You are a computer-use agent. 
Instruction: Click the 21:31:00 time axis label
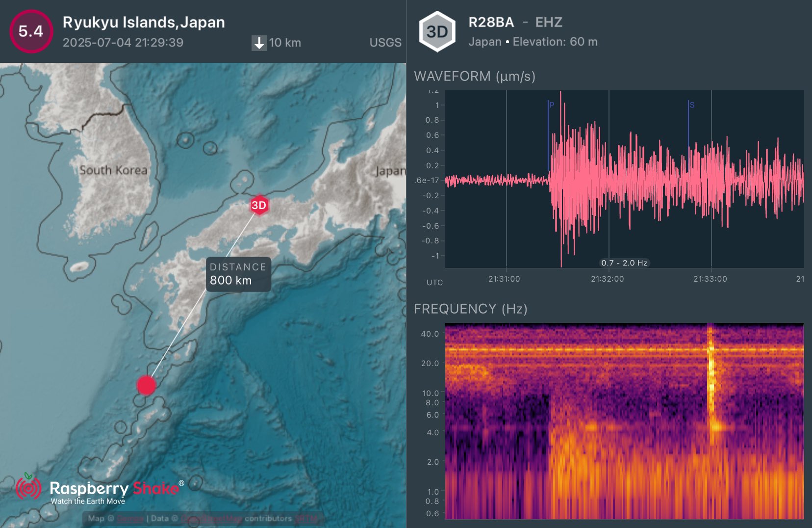(504, 279)
